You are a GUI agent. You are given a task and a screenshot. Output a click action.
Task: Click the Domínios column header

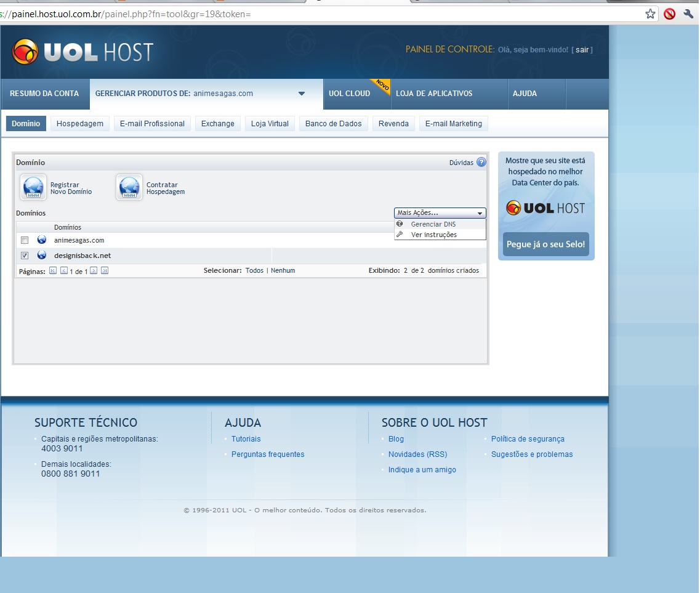pos(67,227)
